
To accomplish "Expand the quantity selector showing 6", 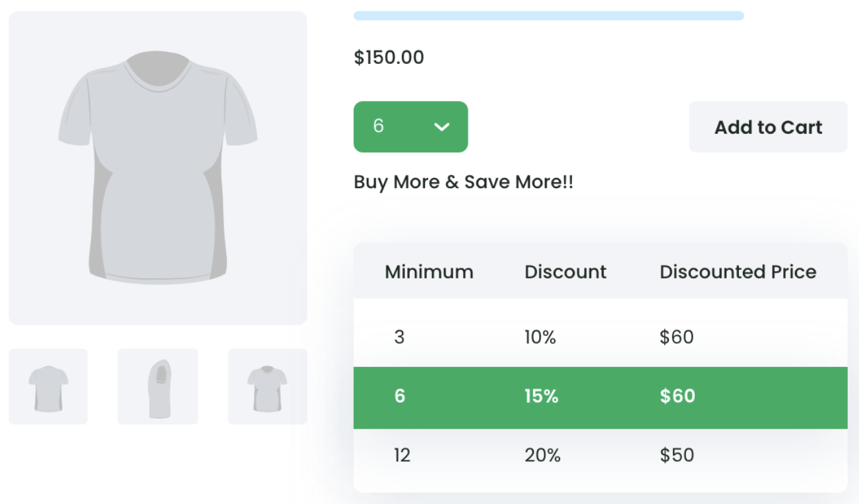I will (410, 127).
